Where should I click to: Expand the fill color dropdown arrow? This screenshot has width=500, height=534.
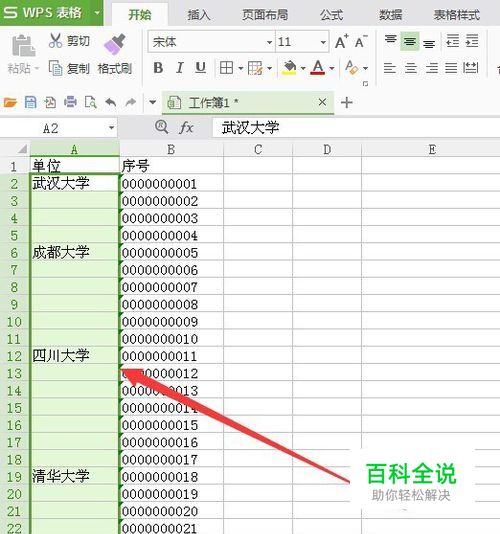pos(303,68)
